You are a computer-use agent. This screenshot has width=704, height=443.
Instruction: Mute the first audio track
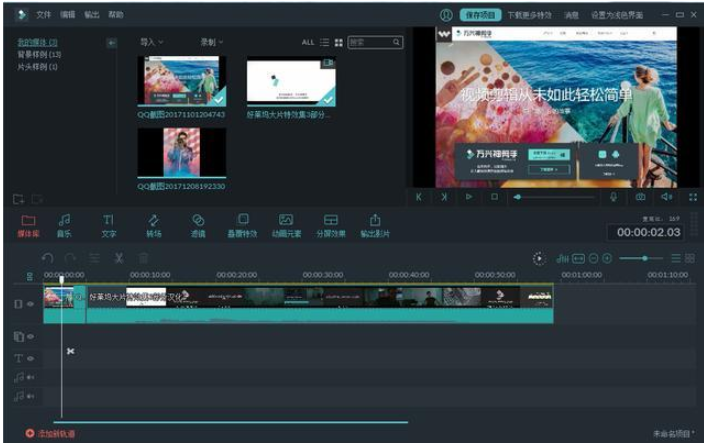pyautogui.click(x=30, y=377)
